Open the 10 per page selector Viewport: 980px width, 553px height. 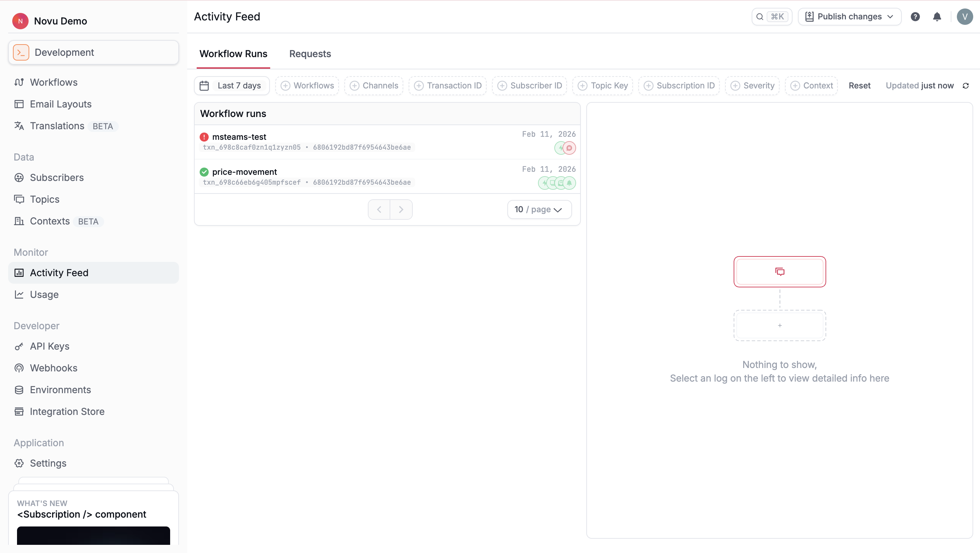click(x=539, y=209)
